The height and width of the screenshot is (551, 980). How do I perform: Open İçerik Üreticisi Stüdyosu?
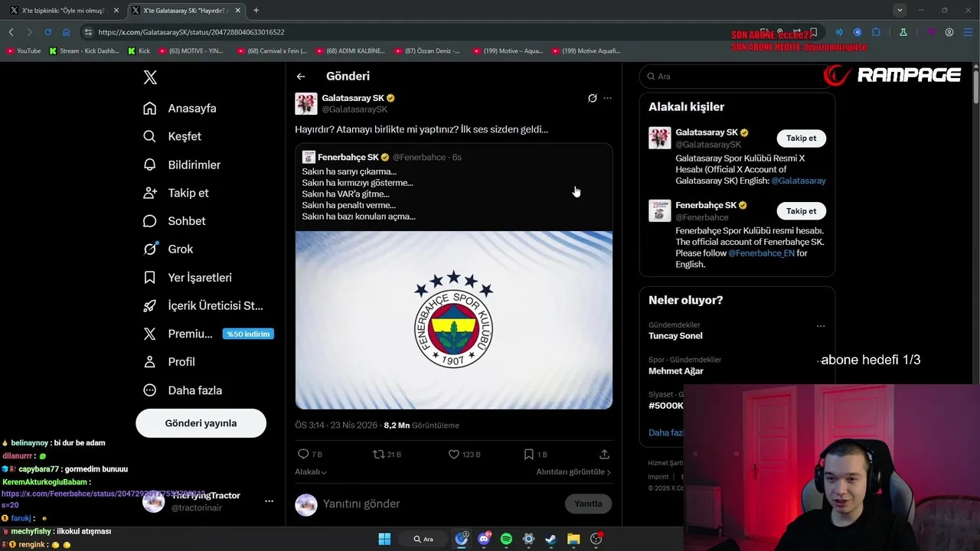click(x=203, y=305)
